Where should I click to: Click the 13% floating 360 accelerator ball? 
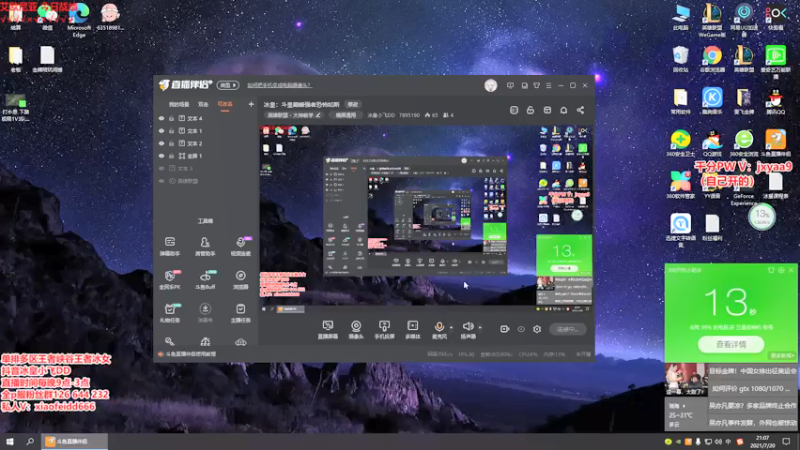(762, 216)
